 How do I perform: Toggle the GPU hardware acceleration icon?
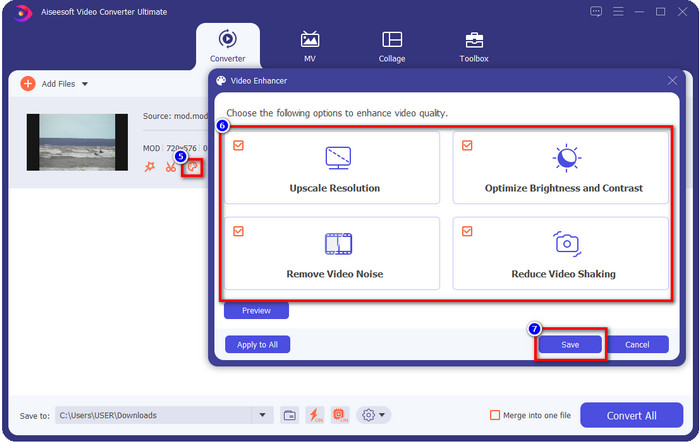(340, 415)
